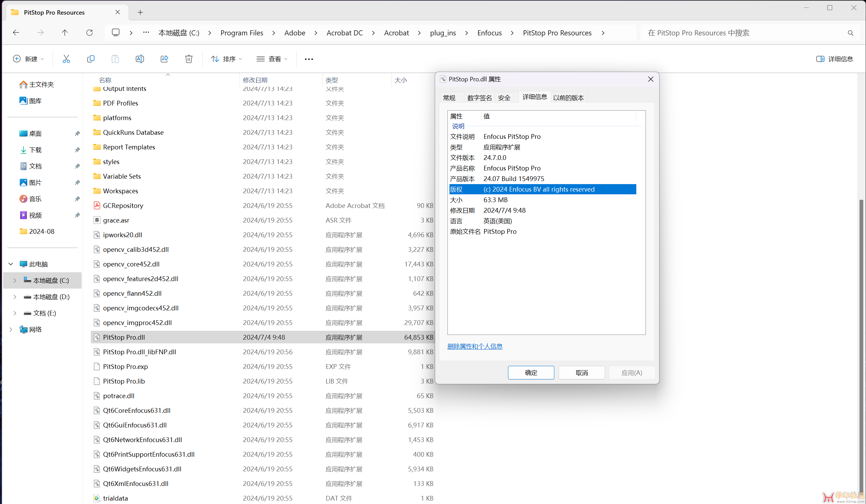Select the 版权 property row
Viewport: 866px width, 504px height.
[x=543, y=190]
